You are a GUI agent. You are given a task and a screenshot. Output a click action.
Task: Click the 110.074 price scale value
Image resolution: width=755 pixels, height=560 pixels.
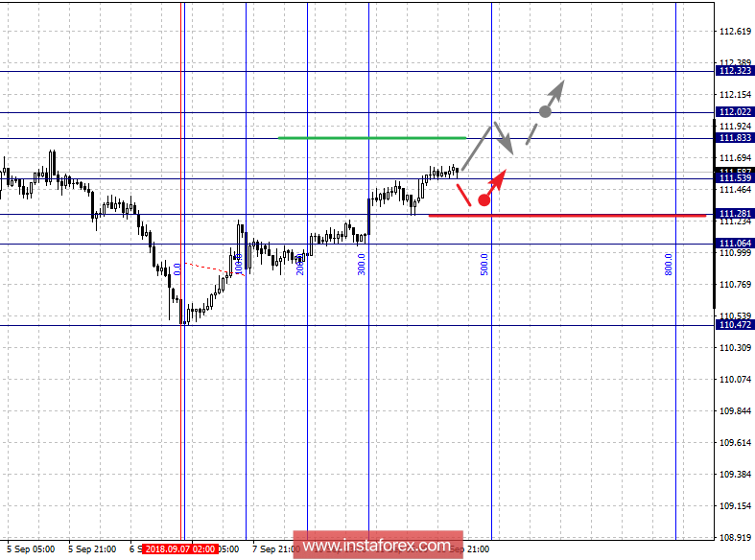735,379
